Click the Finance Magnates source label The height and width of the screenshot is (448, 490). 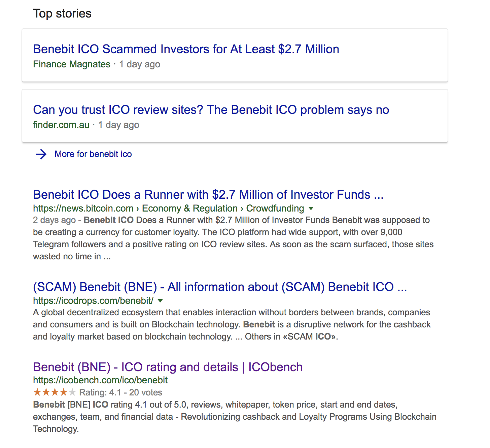[72, 64]
